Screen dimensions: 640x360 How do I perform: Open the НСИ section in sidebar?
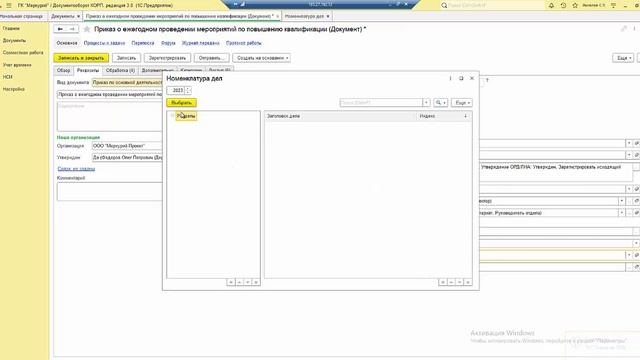click(x=7, y=77)
